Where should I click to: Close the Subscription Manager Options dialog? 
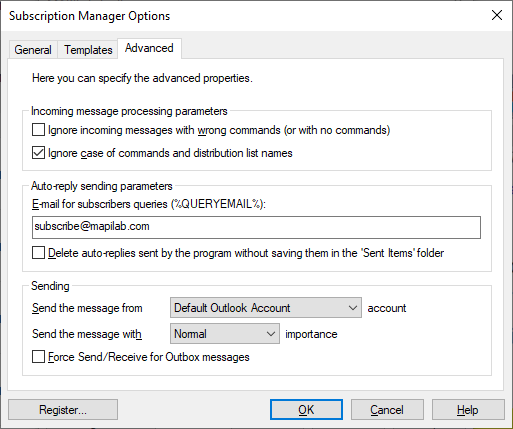497,15
